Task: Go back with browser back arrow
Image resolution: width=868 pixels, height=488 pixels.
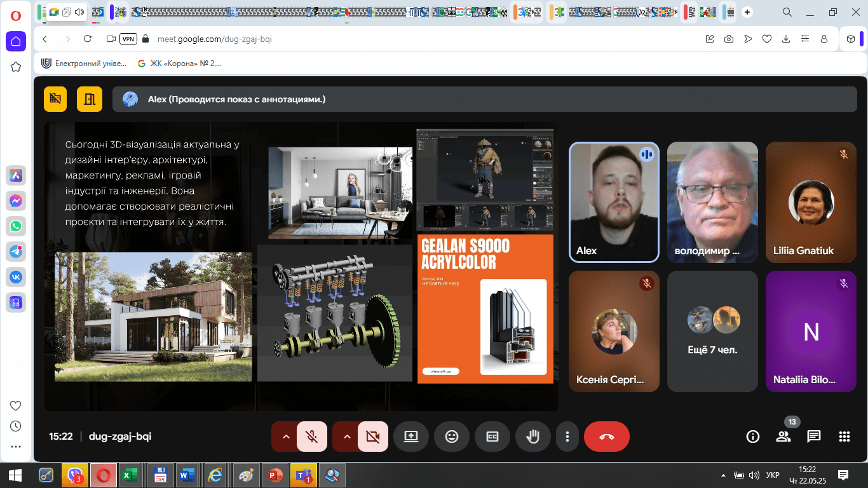Action: point(44,39)
